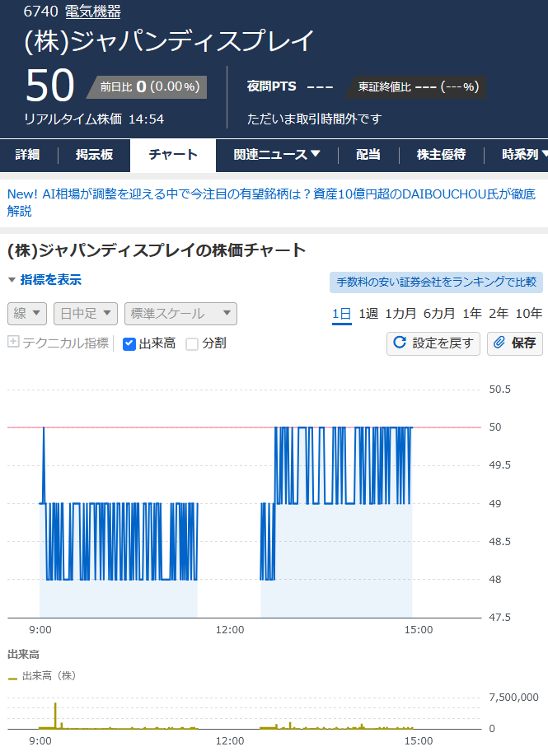Select the 1カ月 chart range
This screenshot has width=548, height=756.
(x=400, y=314)
